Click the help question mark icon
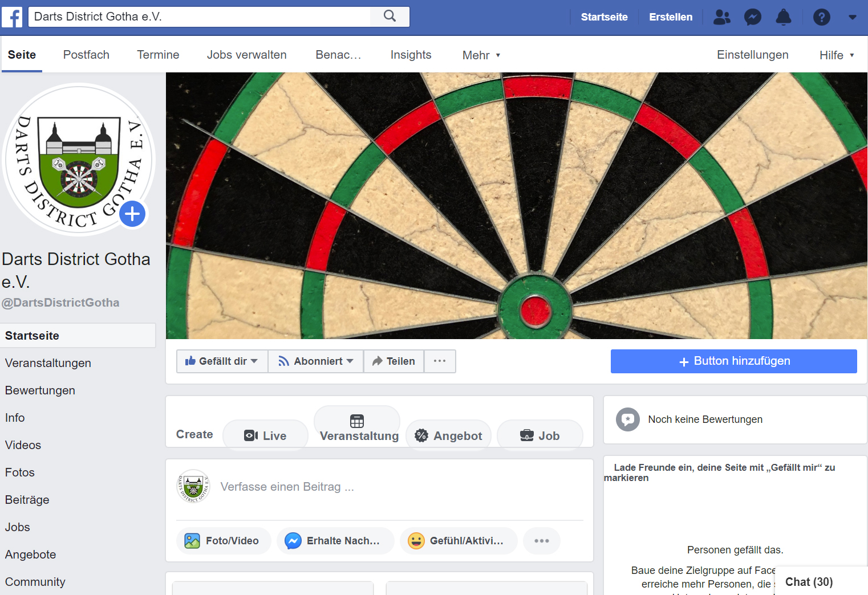Screen dimensions: 868x595 coord(822,17)
